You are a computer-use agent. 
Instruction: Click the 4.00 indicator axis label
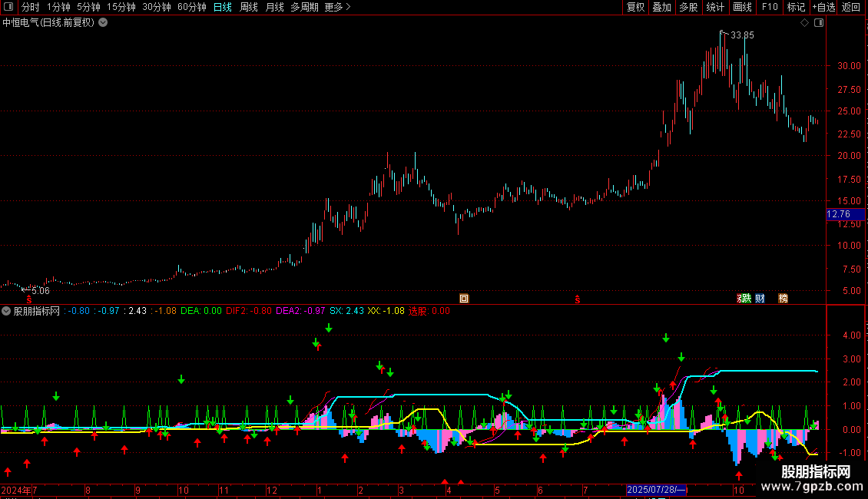[x=851, y=335]
